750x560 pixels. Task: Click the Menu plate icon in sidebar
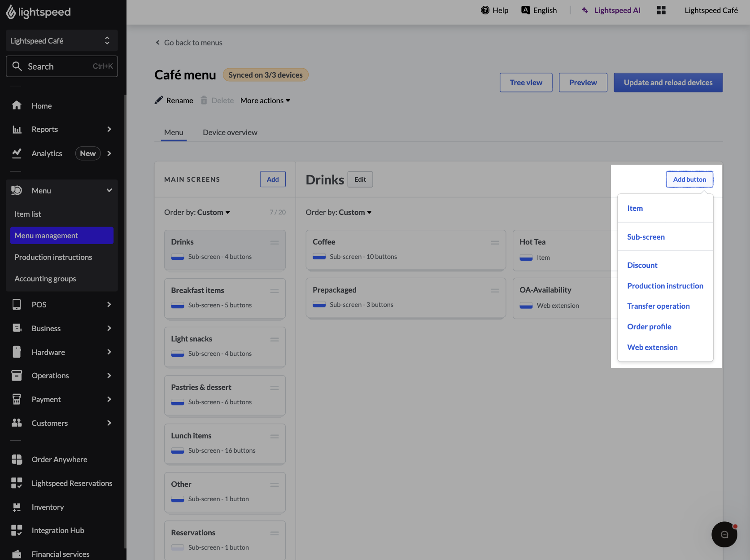(x=17, y=191)
